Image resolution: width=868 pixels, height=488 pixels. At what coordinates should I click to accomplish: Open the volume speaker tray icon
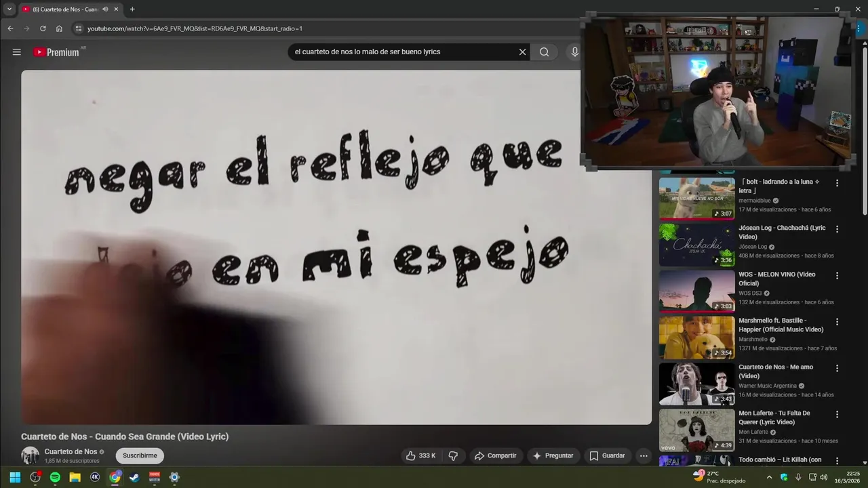pyautogui.click(x=823, y=477)
